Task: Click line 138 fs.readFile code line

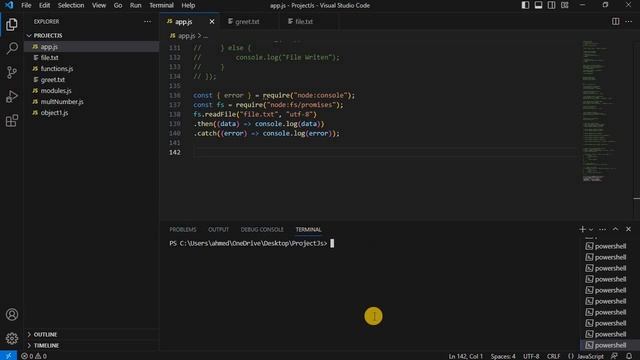Action: [255, 114]
